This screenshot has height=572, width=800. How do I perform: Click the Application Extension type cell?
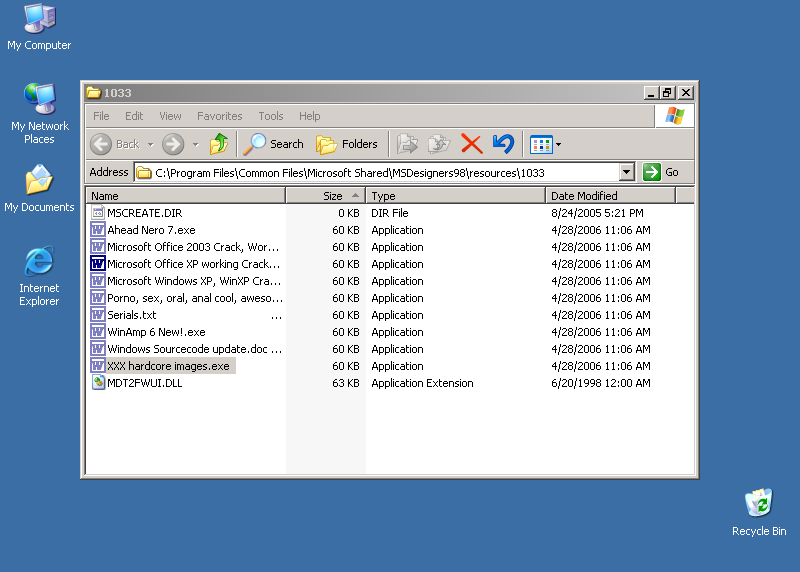click(422, 383)
